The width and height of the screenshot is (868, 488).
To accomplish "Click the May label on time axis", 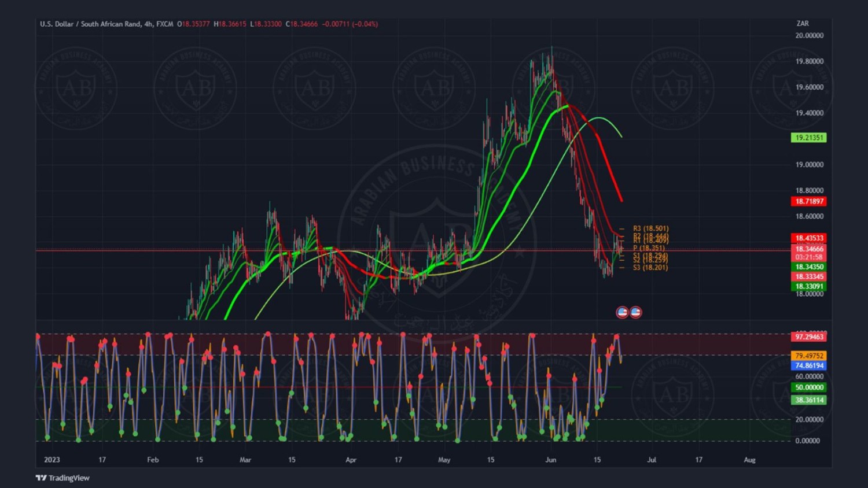I will click(x=444, y=460).
